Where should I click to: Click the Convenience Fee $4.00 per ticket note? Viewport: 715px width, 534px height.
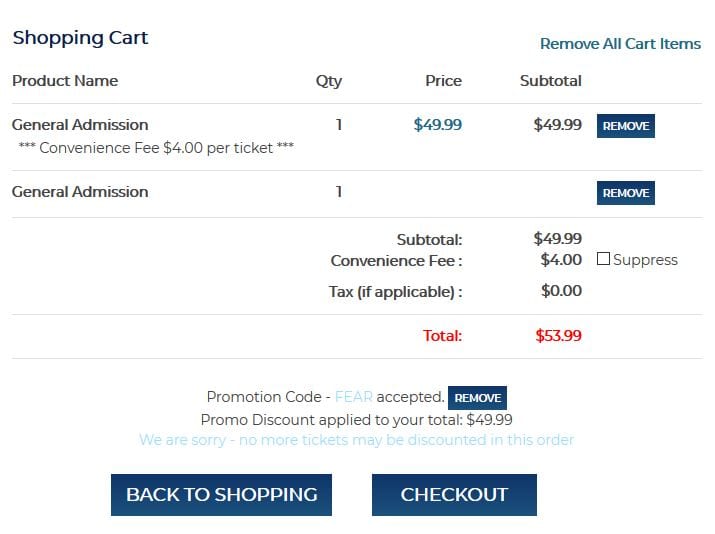pos(156,147)
